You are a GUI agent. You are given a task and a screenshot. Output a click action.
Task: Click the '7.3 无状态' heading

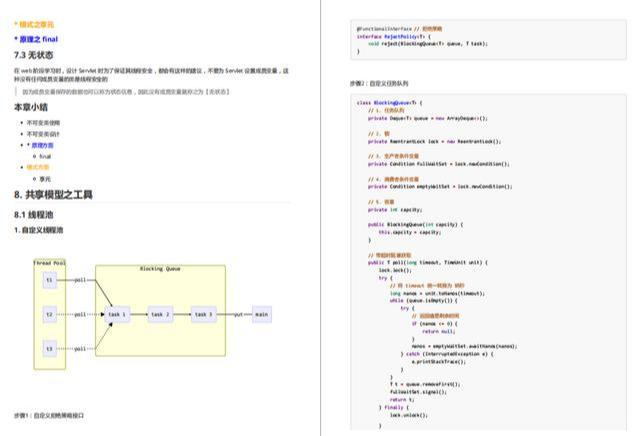coord(33,55)
